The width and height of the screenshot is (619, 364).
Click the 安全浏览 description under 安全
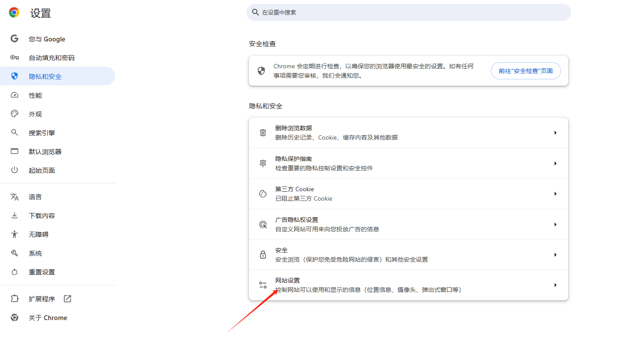(x=352, y=259)
